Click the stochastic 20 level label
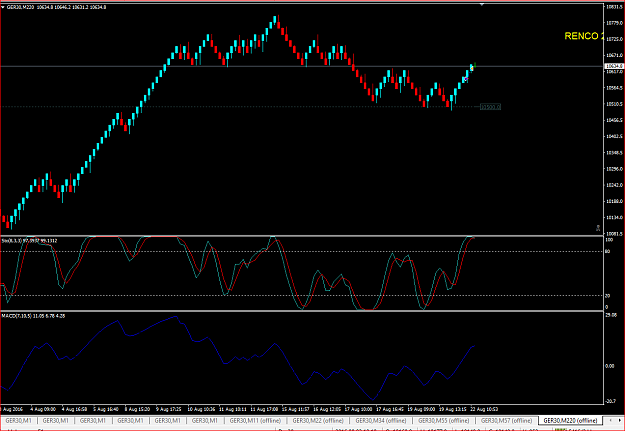Screen dimensions: 625x431 tap(608, 295)
